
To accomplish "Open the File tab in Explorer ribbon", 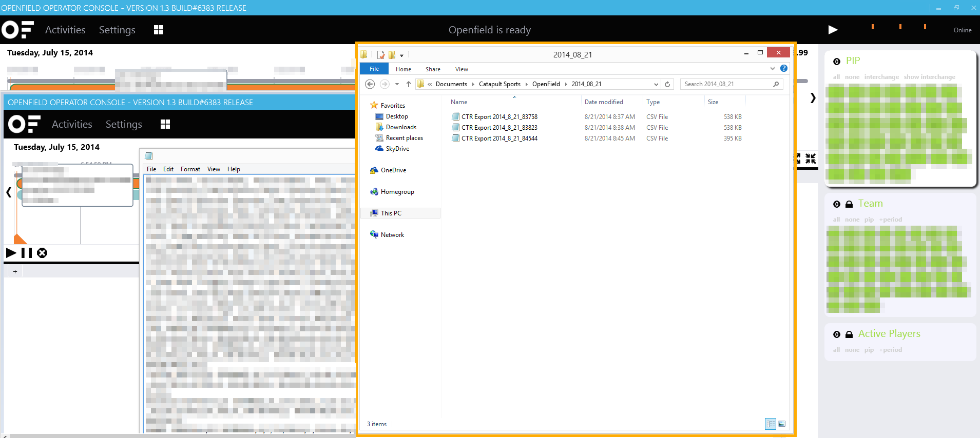I will click(x=374, y=69).
